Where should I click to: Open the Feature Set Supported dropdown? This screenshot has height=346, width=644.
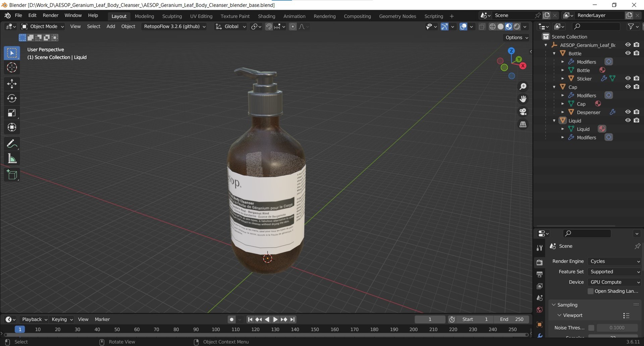coord(614,272)
